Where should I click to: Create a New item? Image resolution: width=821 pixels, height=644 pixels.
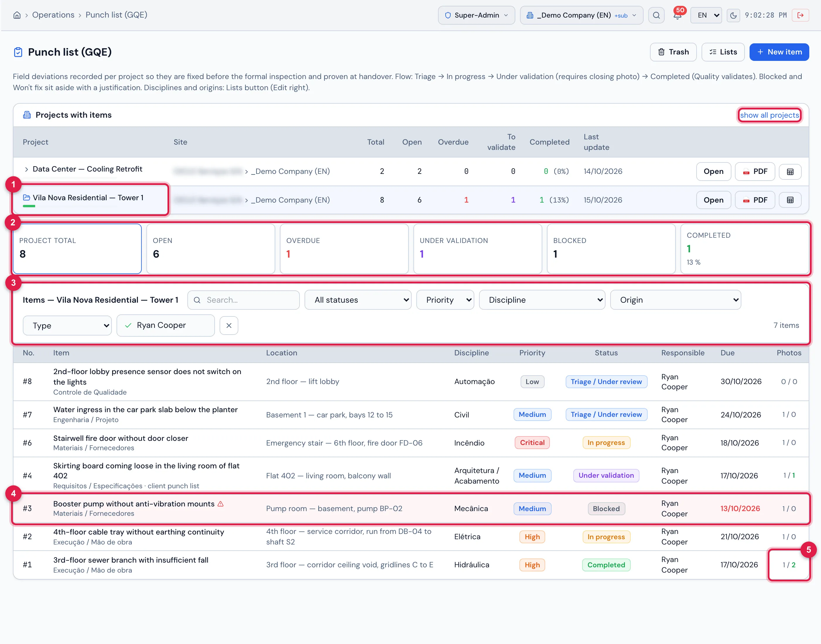pos(779,52)
